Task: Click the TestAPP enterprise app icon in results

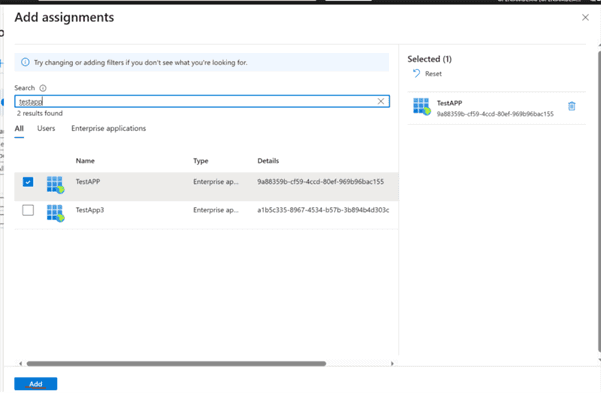Action: [x=55, y=185]
